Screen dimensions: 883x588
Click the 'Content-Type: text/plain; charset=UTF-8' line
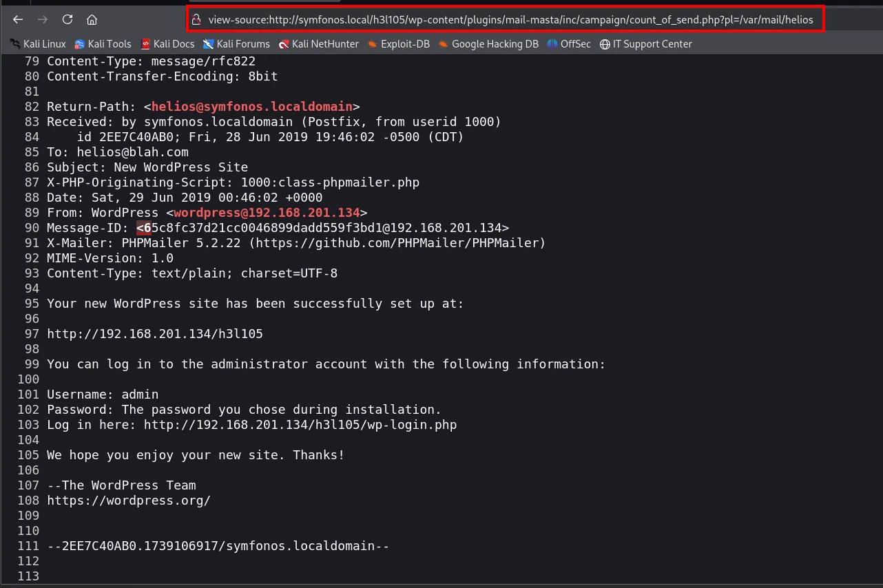[x=192, y=273]
